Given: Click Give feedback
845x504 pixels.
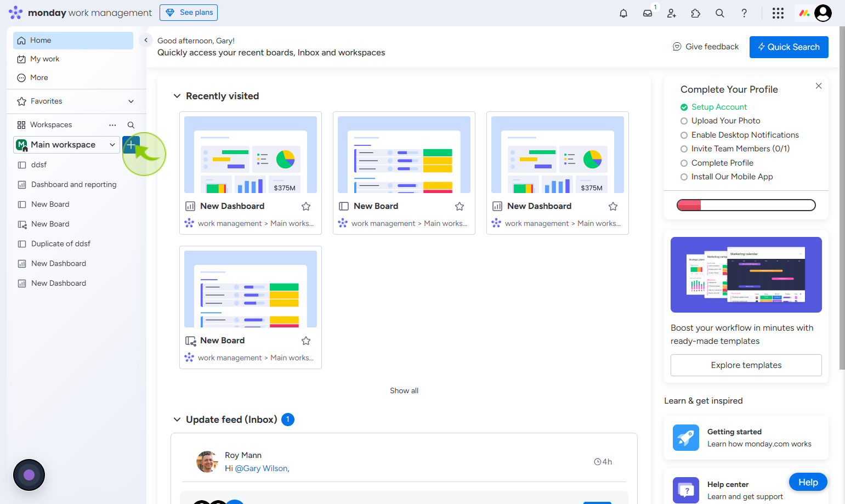Looking at the screenshot, I should 706,47.
